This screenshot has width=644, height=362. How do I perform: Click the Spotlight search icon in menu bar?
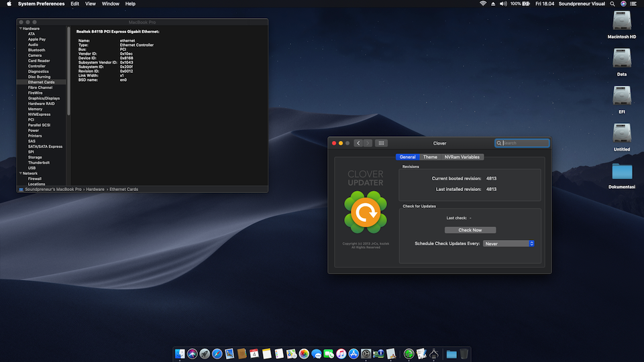coord(612,4)
